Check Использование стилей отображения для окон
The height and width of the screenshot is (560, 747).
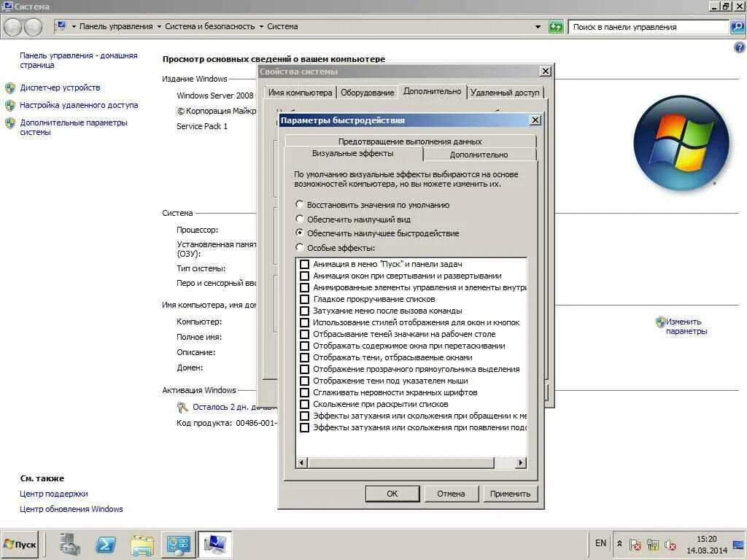(x=304, y=322)
